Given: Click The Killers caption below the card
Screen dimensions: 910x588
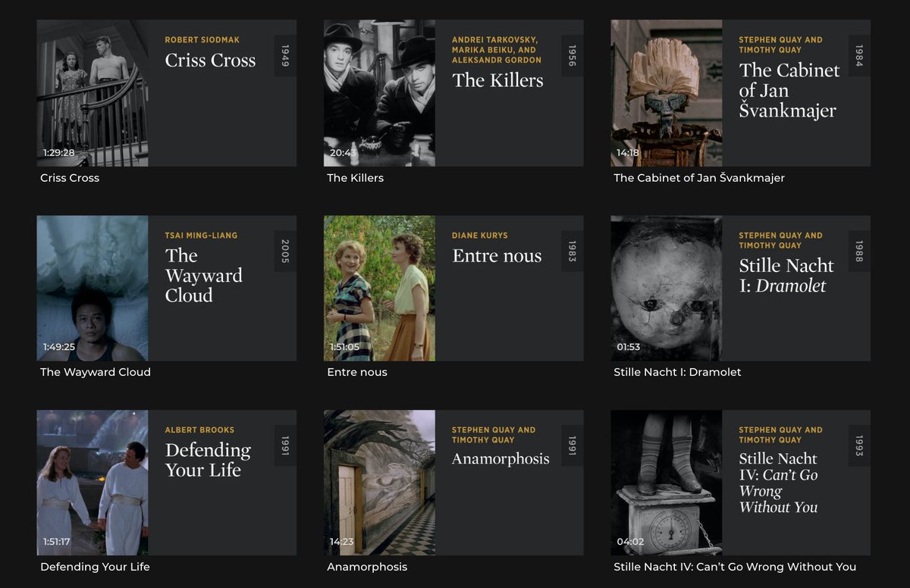Looking at the screenshot, I should (x=355, y=178).
